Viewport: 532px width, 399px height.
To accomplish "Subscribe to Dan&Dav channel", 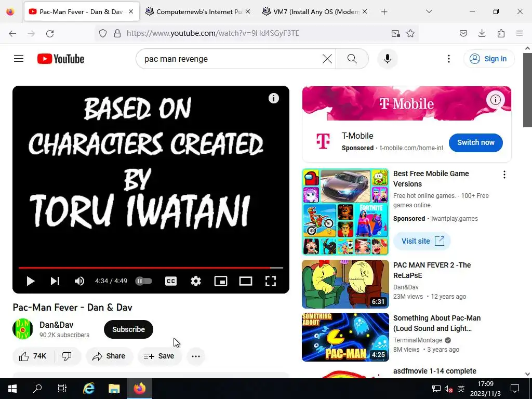I will 129,329.
